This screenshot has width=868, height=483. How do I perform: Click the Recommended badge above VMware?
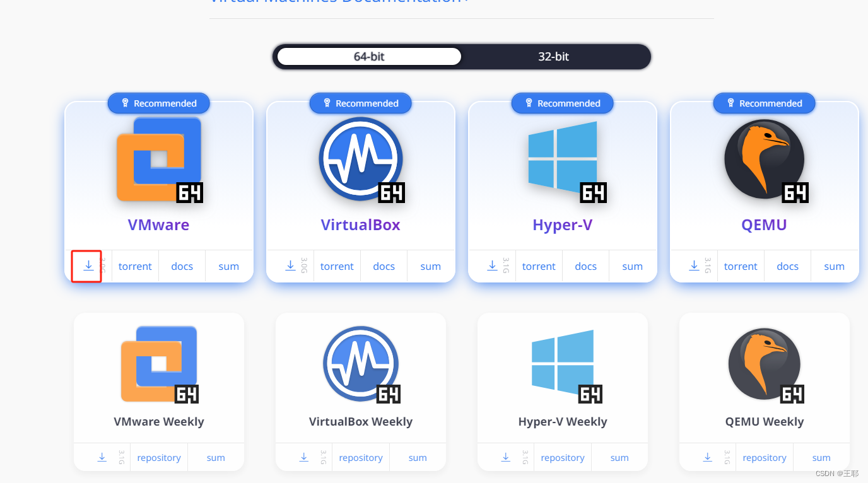pos(159,103)
